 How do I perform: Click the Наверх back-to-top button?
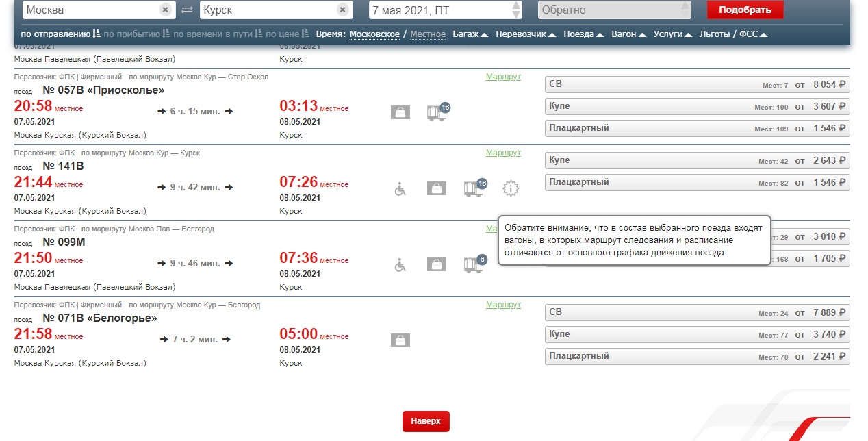tap(426, 421)
